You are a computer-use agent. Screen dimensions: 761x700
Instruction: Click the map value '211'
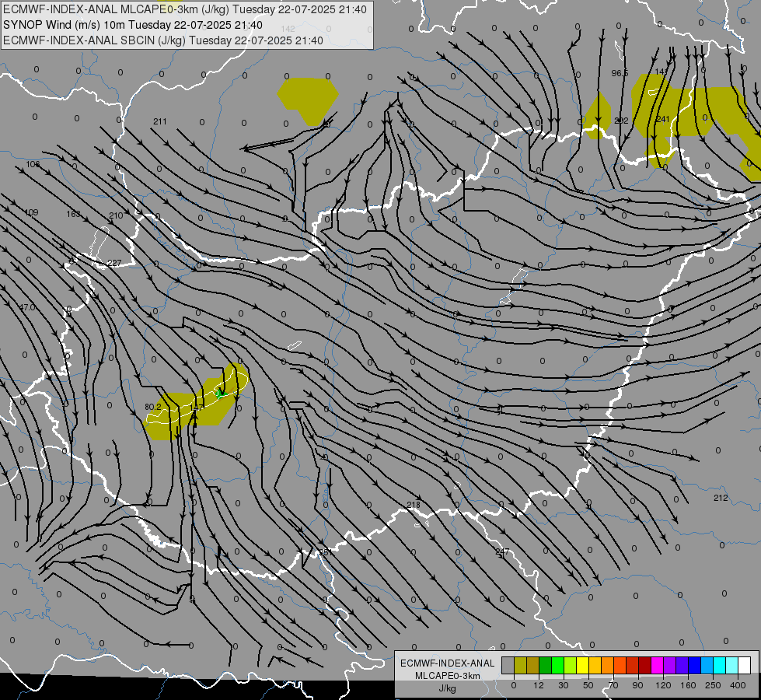coord(159,121)
